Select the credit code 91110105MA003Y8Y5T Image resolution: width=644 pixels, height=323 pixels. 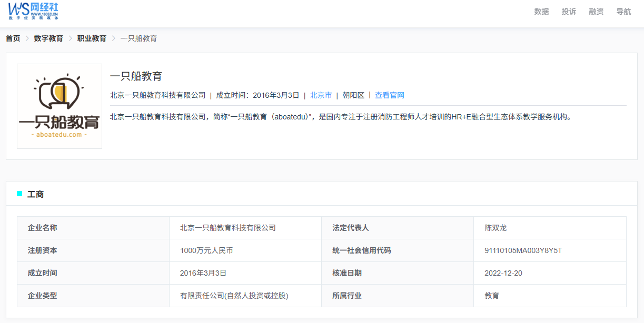click(x=523, y=250)
